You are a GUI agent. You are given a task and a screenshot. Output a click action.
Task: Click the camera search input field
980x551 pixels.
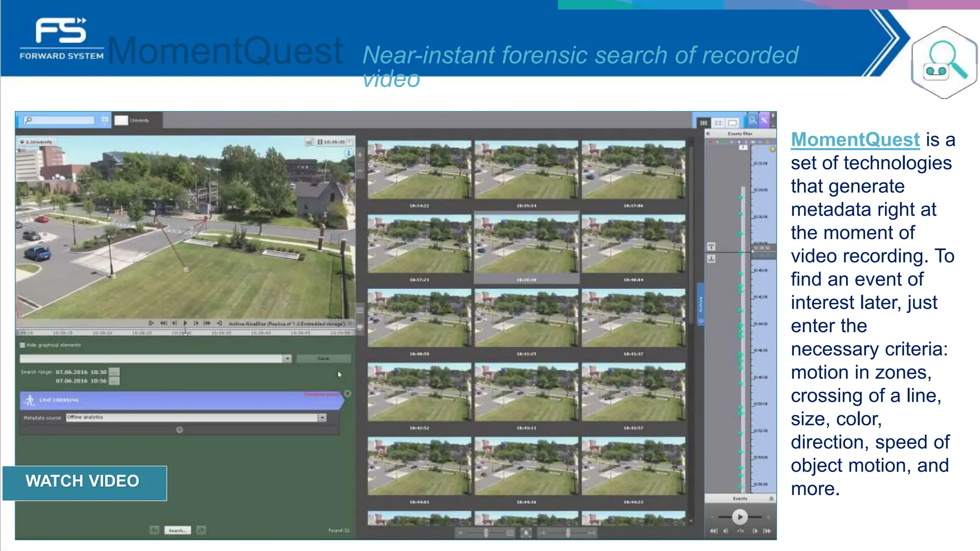59,120
